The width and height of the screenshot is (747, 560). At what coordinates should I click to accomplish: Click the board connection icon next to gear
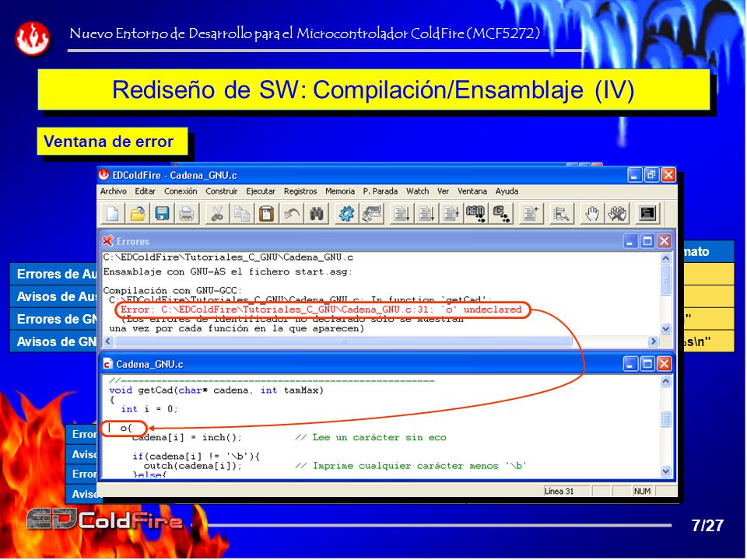(x=372, y=213)
